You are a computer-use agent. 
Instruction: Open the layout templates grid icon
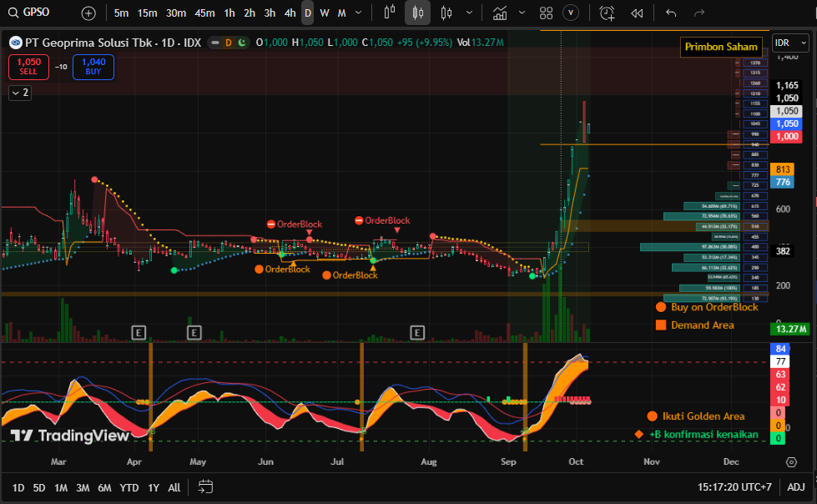coord(546,13)
